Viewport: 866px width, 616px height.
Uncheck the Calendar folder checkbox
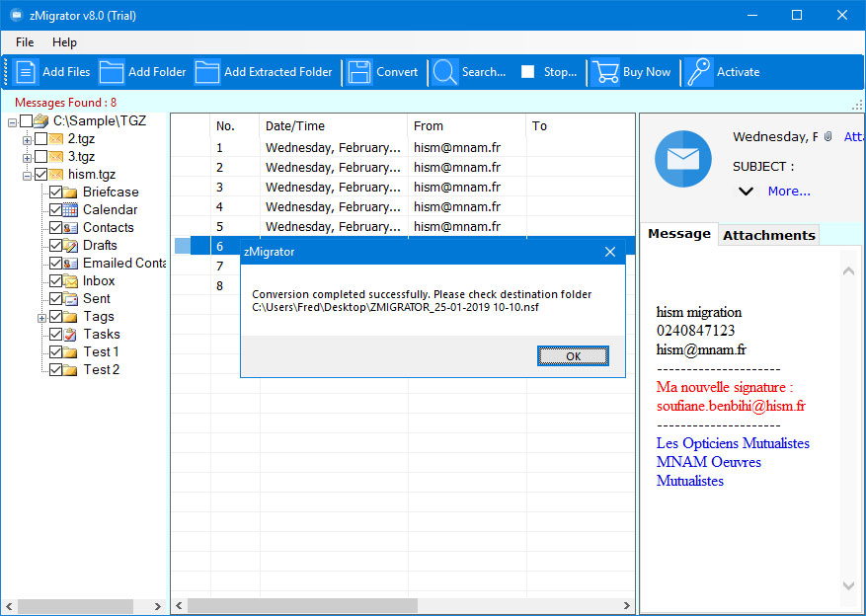(x=55, y=209)
